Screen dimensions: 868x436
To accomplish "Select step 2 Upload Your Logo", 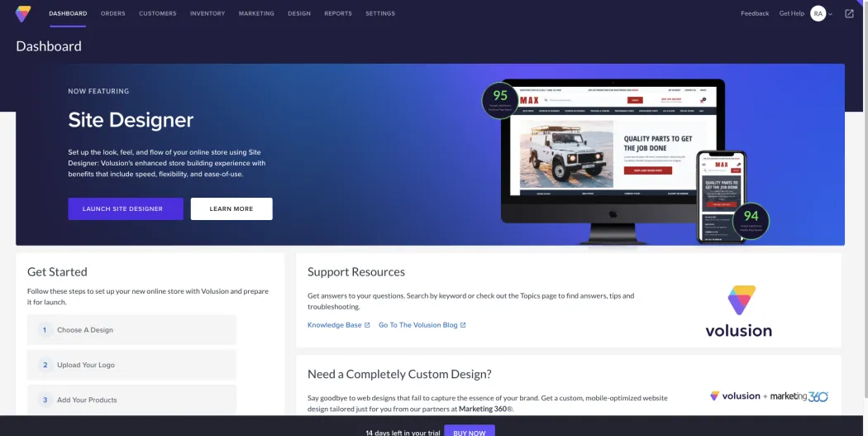I will (131, 365).
